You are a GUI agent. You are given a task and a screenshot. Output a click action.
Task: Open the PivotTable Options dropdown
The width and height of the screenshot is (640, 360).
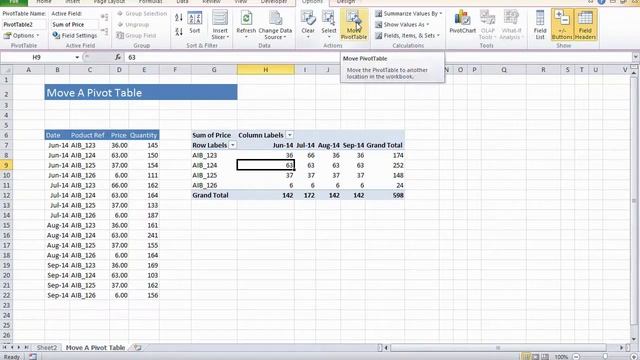click(x=22, y=36)
